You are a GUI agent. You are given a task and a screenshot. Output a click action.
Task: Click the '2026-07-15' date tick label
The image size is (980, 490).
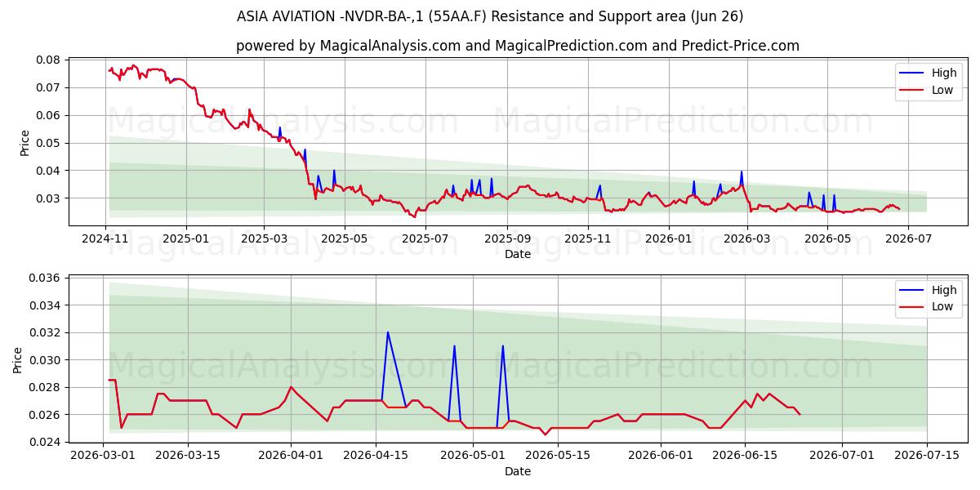click(x=926, y=456)
